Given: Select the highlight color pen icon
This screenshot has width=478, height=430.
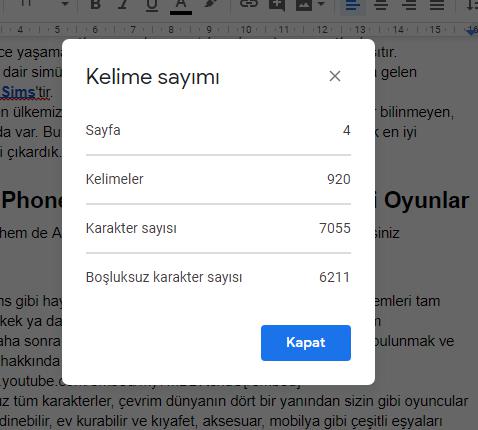Looking at the screenshot, I should (x=210, y=5).
